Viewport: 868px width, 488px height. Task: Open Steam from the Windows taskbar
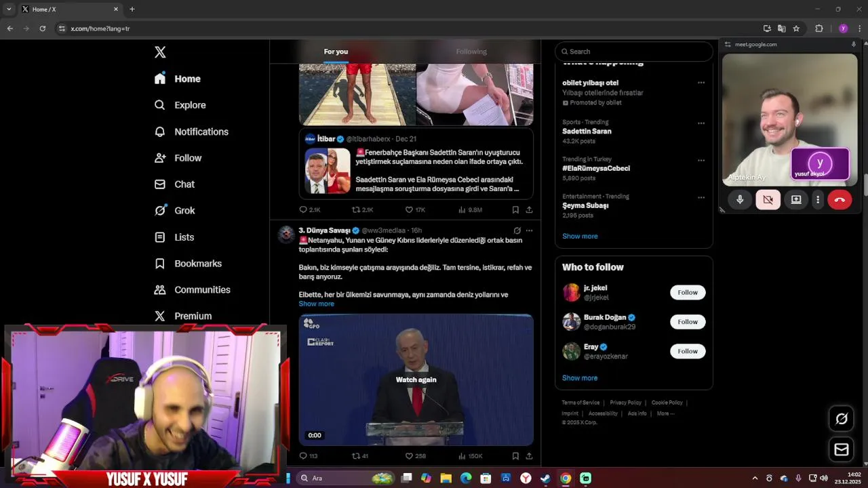(545, 478)
